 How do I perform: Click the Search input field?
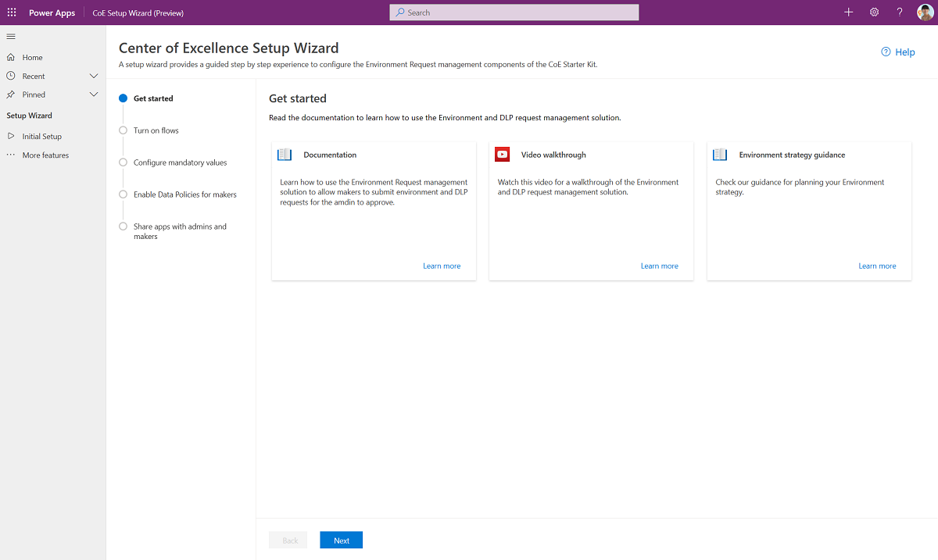coord(514,12)
